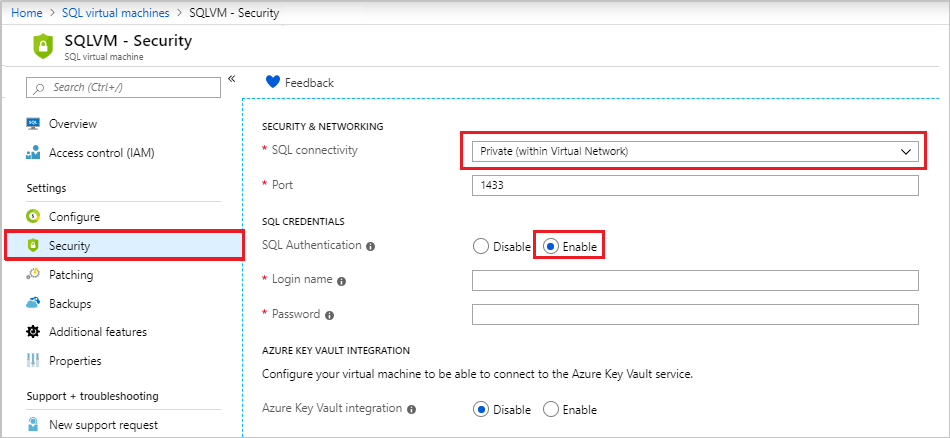
Task: Go to Home breadcrumb link
Action: point(26,13)
